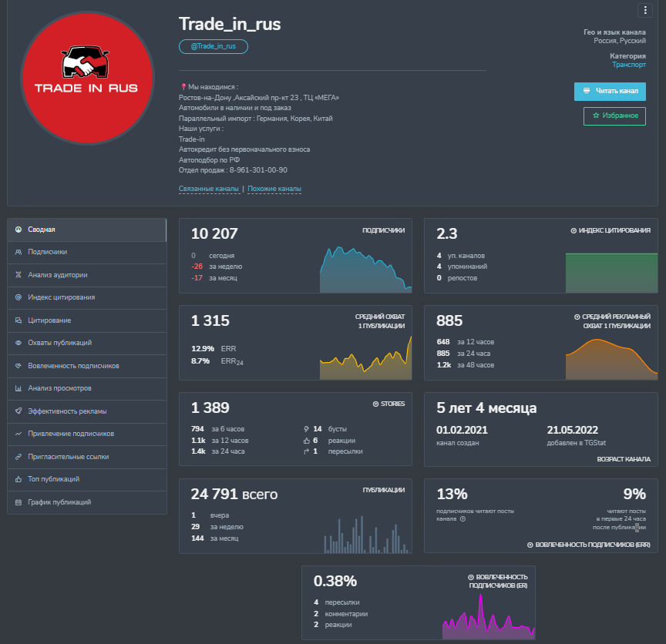This screenshot has height=644, width=666.
Task: Expand the Похожие каналы link
Action: click(x=274, y=189)
